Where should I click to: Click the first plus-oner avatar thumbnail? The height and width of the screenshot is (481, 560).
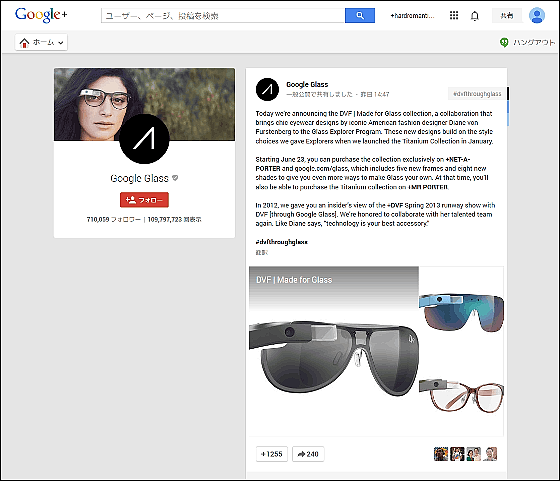pos(441,454)
